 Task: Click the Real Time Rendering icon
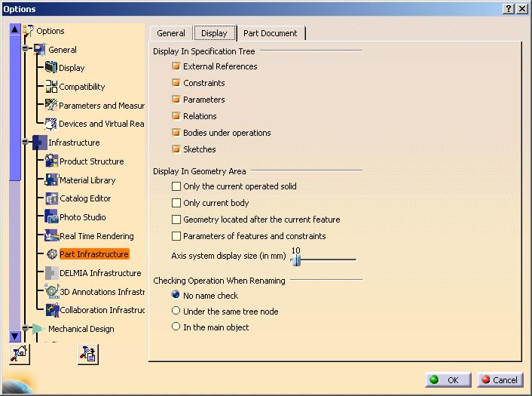51,235
